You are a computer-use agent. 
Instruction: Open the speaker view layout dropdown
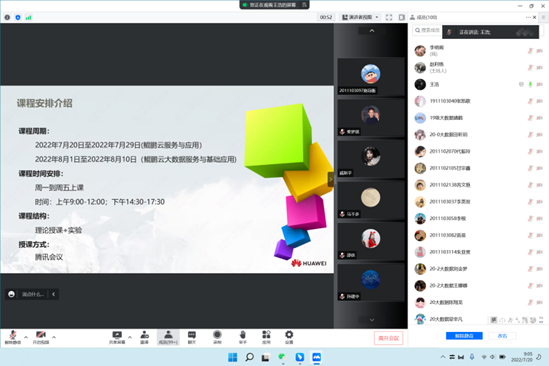pyautogui.click(x=360, y=17)
